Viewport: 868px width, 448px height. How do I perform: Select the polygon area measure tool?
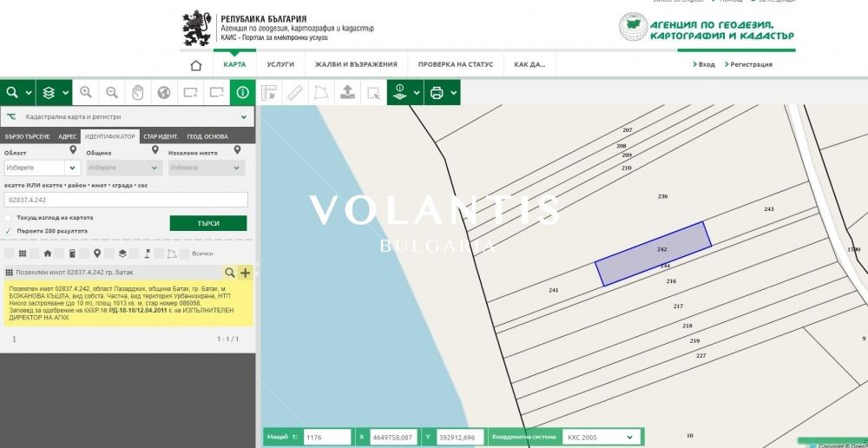pos(321,93)
